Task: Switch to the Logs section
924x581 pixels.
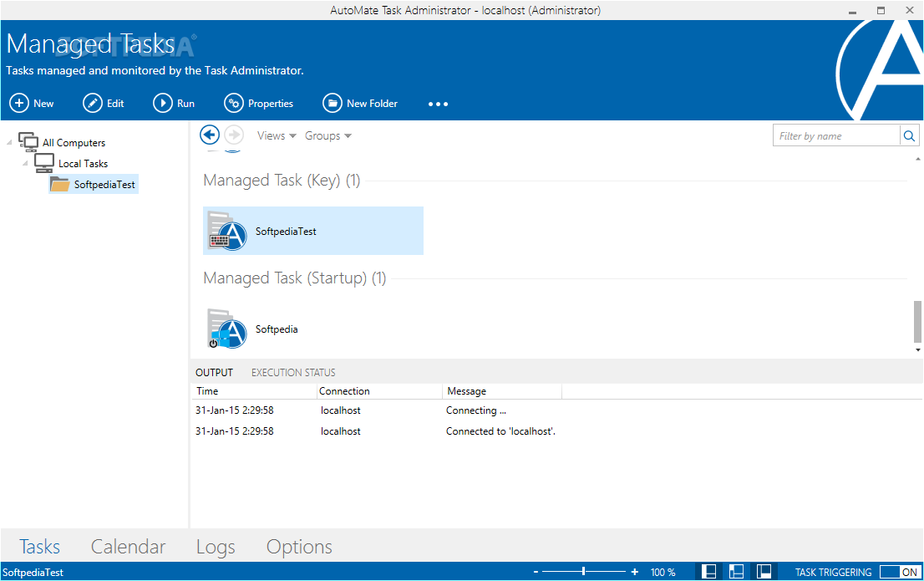Action: (x=216, y=547)
